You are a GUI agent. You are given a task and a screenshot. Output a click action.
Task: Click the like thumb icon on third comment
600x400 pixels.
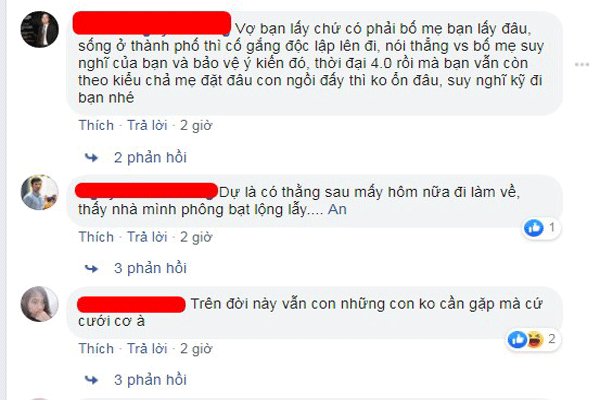(x=517, y=339)
